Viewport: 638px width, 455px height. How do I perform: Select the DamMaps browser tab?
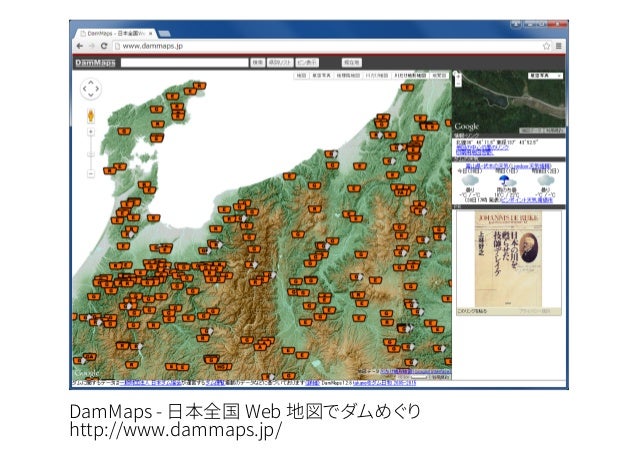[x=115, y=33]
